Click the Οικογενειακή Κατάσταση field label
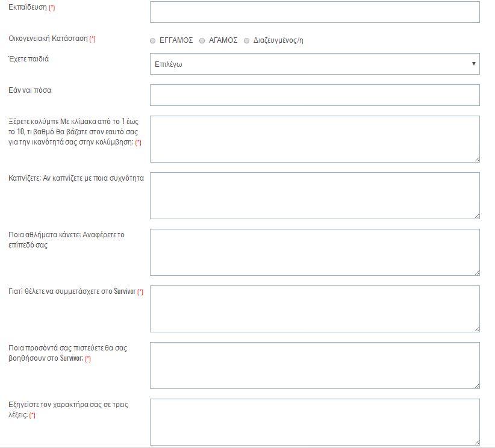Image resolution: width=495 pixels, height=448 pixels. pos(48,39)
